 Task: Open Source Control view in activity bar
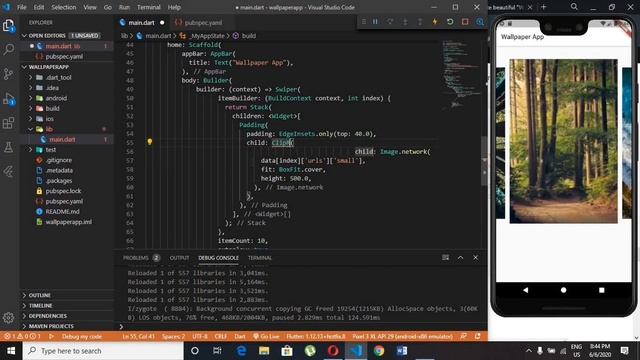click(9, 74)
